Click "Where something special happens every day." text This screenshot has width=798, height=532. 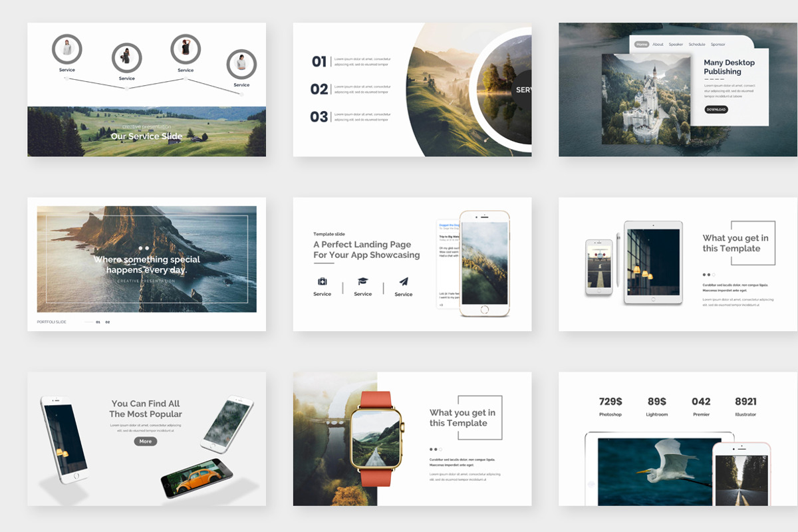pos(146,265)
